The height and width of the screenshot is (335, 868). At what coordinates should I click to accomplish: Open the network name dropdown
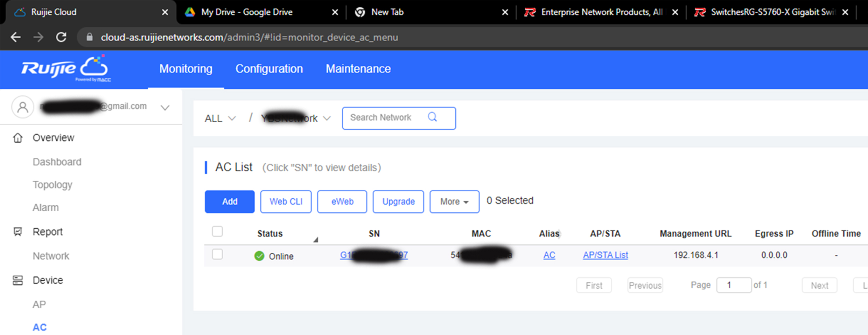tap(296, 118)
